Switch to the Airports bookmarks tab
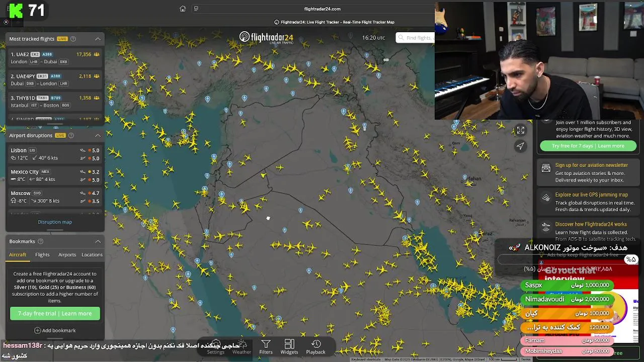 pyautogui.click(x=67, y=255)
